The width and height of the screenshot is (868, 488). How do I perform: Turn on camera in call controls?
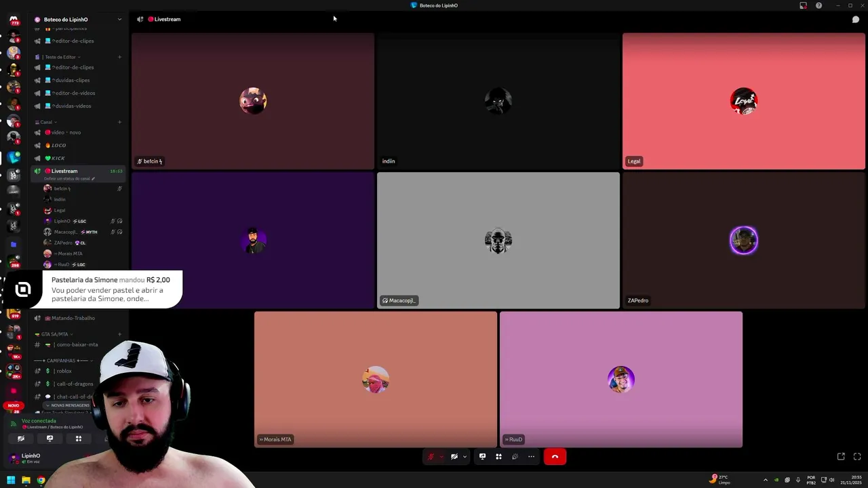tap(454, 457)
